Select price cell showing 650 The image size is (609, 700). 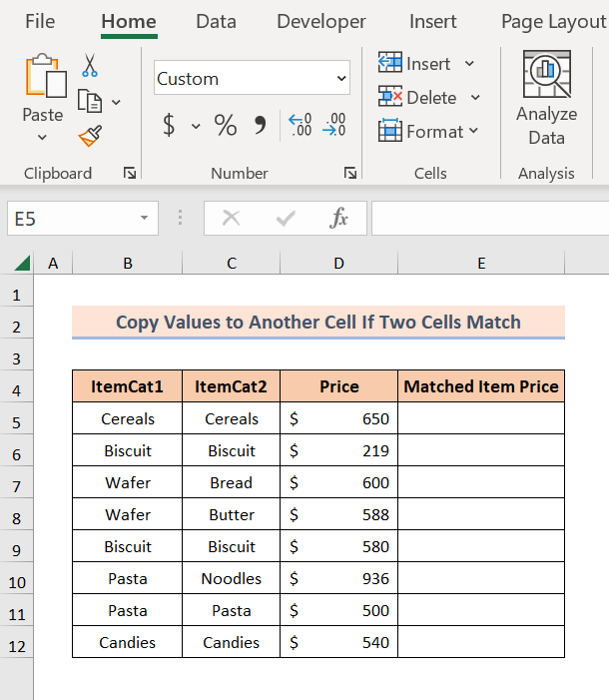(338, 418)
